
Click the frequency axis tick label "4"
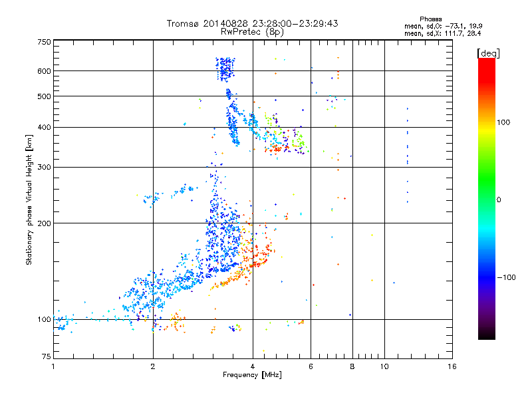(253, 366)
